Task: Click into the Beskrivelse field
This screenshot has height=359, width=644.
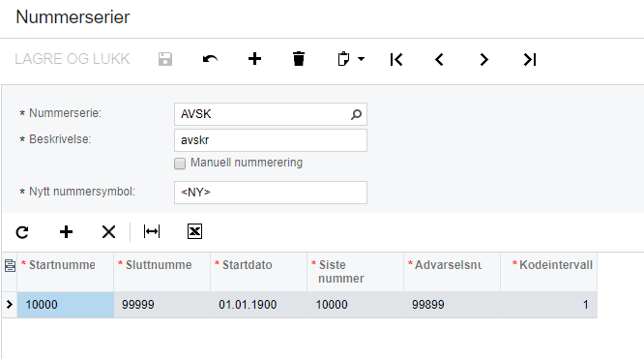Action: [x=271, y=140]
